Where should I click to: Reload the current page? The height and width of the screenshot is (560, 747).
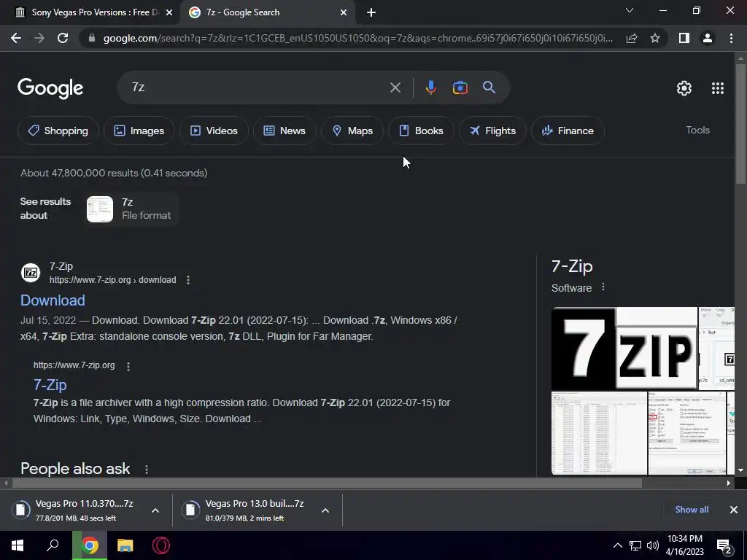63,38
